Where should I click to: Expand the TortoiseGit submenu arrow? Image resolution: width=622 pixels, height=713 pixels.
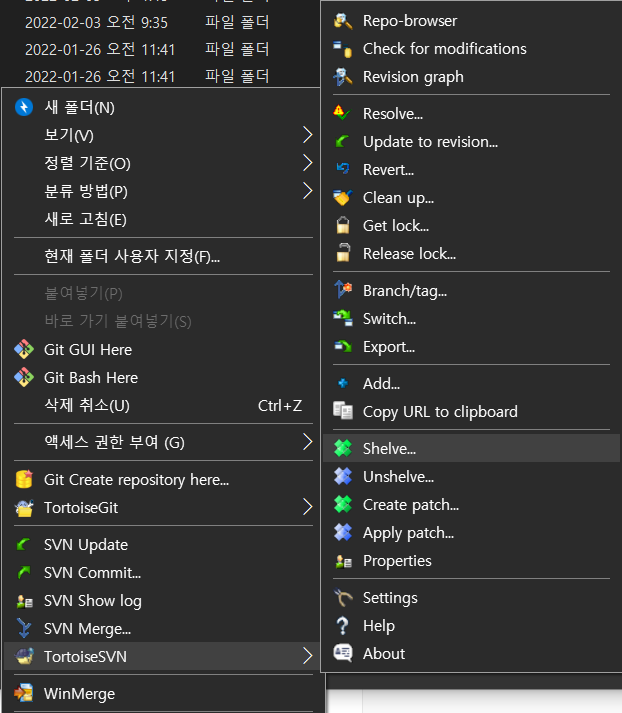(308, 507)
